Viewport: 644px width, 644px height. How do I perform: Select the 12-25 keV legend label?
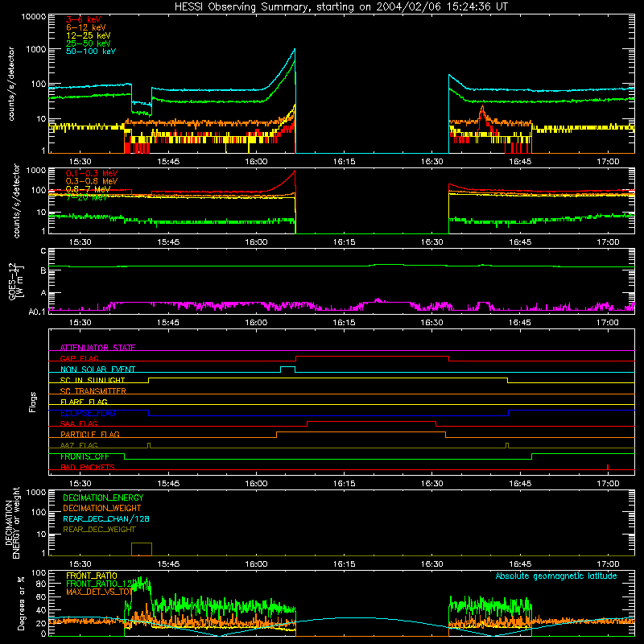click(89, 35)
